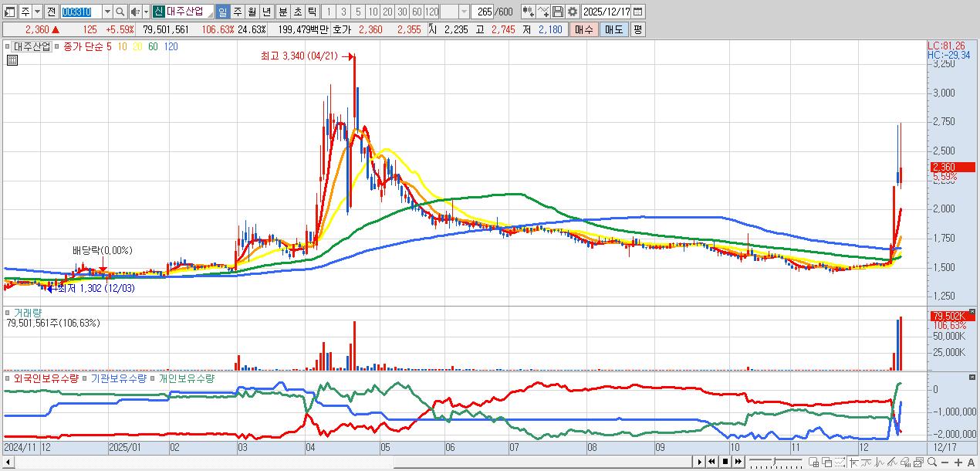980x471 pixels.
Task: Open the stock code dropdown arrow
Action: (x=107, y=12)
